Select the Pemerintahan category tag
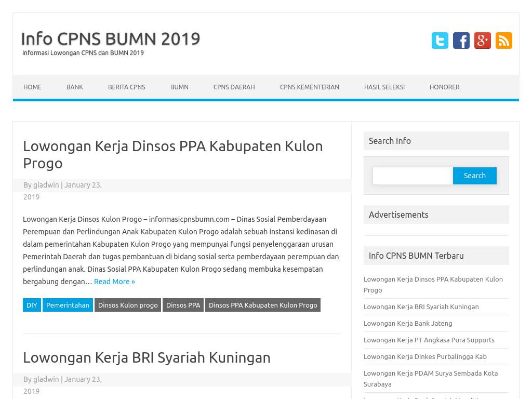532x399 pixels. tap(68, 305)
